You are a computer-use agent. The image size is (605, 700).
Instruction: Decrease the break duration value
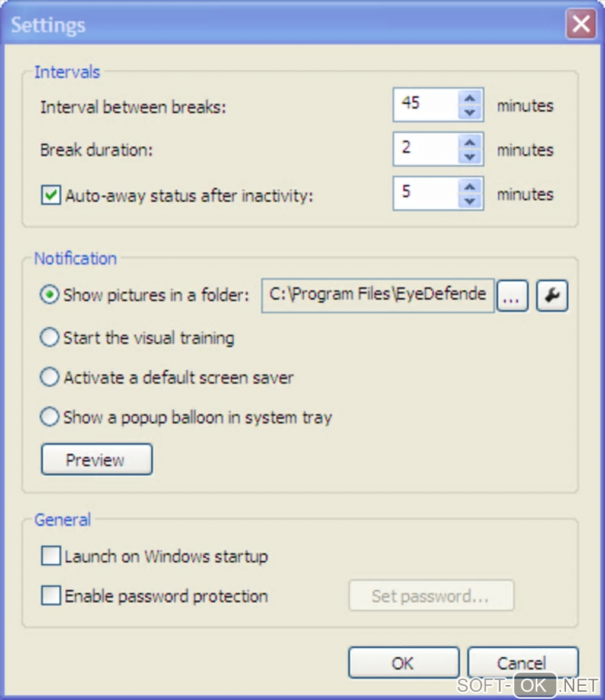[x=470, y=157]
